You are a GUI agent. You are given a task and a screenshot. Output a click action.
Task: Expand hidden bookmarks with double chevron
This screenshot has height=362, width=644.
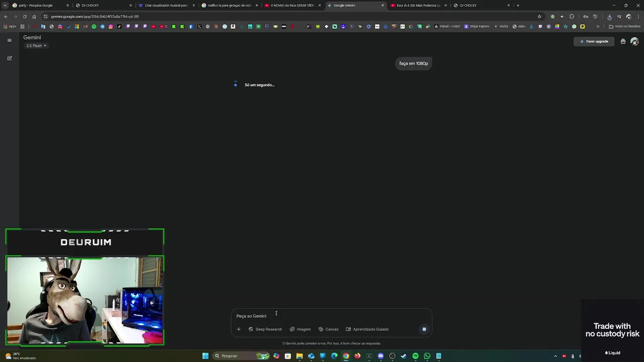[x=598, y=26]
